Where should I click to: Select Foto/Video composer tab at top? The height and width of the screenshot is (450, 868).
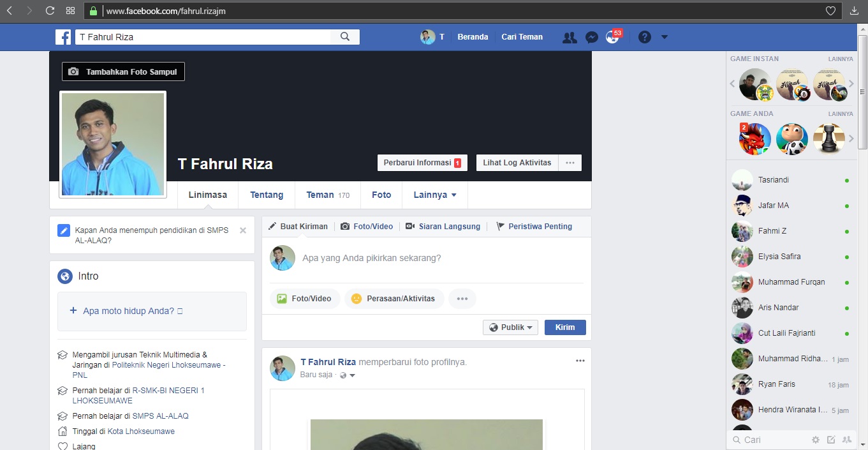[367, 227]
